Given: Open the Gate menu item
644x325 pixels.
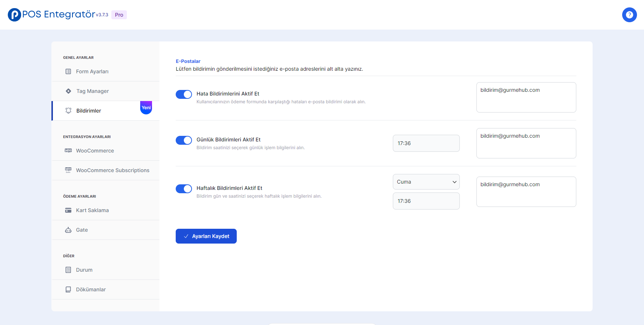Looking at the screenshot, I should (105, 230).
